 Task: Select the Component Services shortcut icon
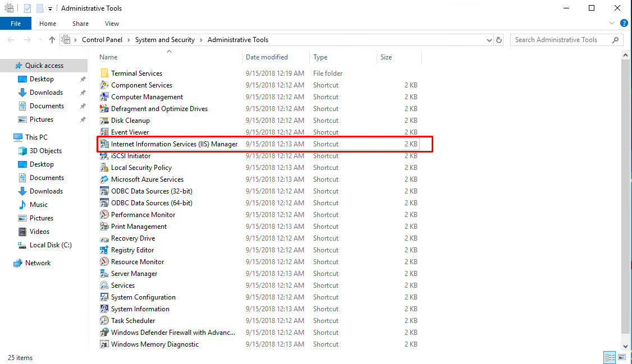coord(104,85)
